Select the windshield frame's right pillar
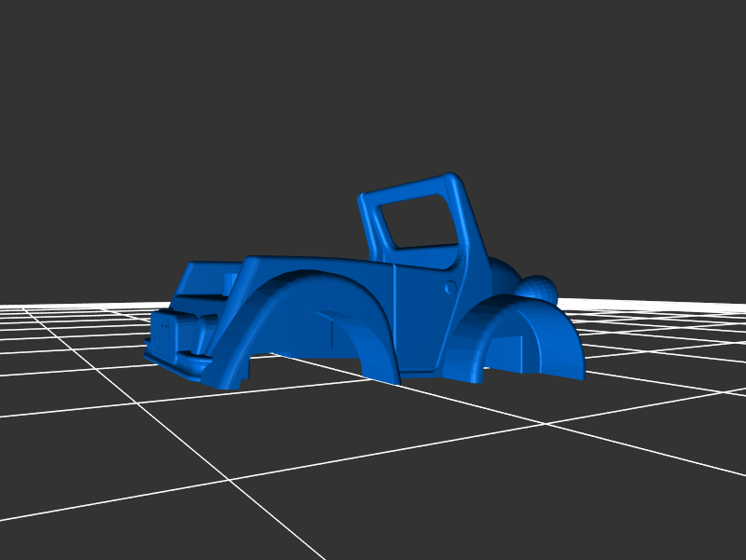Screen dimensions: 746x560 [x=464, y=224]
